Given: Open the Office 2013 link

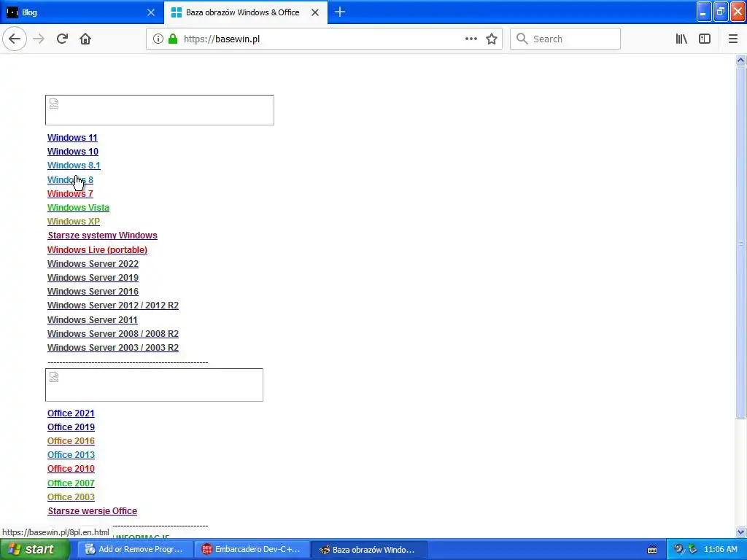Looking at the screenshot, I should coord(71,455).
